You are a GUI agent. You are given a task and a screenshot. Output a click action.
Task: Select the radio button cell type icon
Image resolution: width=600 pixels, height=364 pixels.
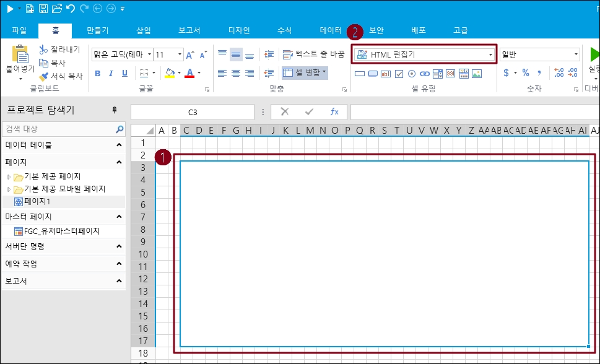click(x=412, y=74)
